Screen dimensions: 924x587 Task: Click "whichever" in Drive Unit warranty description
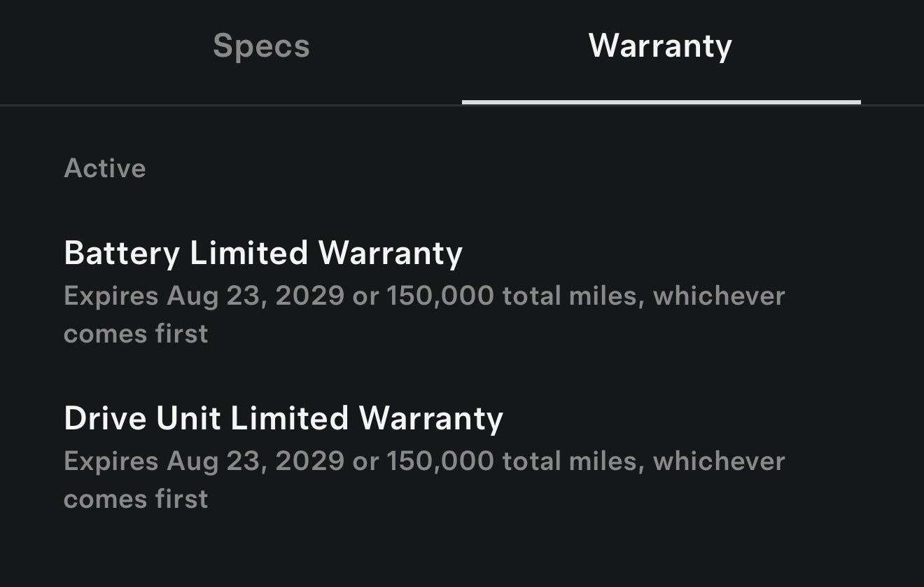pyautogui.click(x=719, y=461)
